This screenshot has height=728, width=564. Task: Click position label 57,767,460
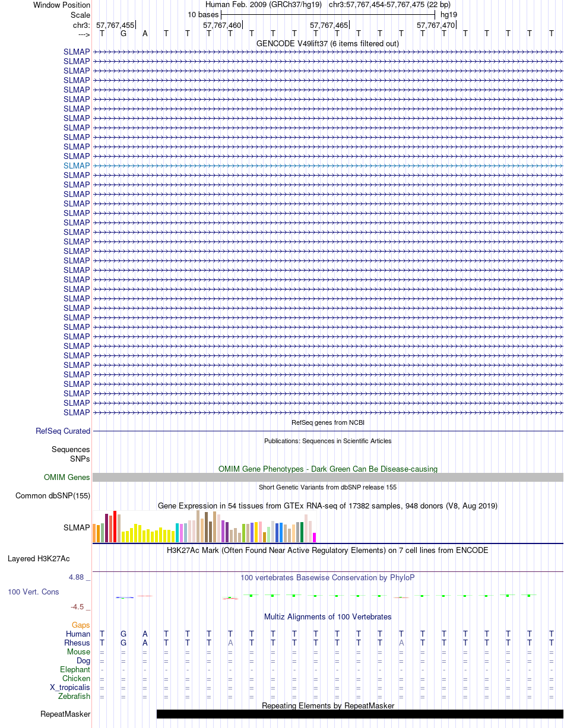pyautogui.click(x=222, y=25)
